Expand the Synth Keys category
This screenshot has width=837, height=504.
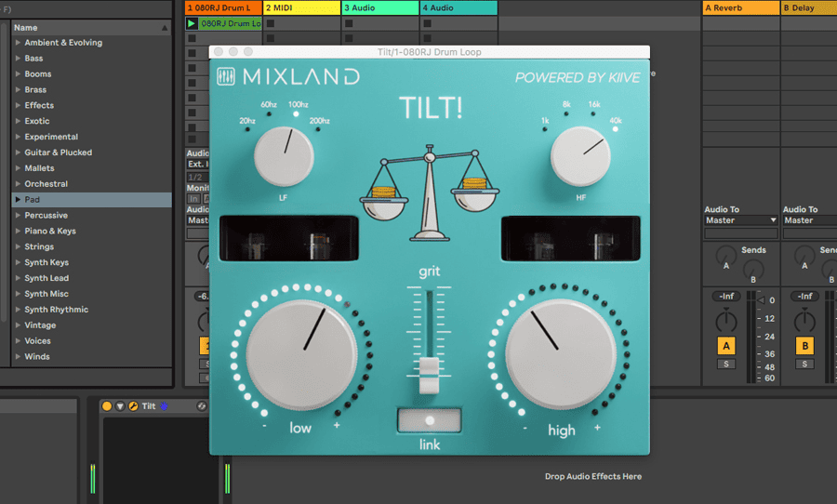tap(18, 262)
